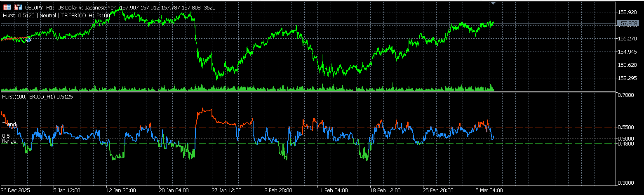Click the Range level label
The width and height of the screenshot is (644, 195).
[9, 141]
